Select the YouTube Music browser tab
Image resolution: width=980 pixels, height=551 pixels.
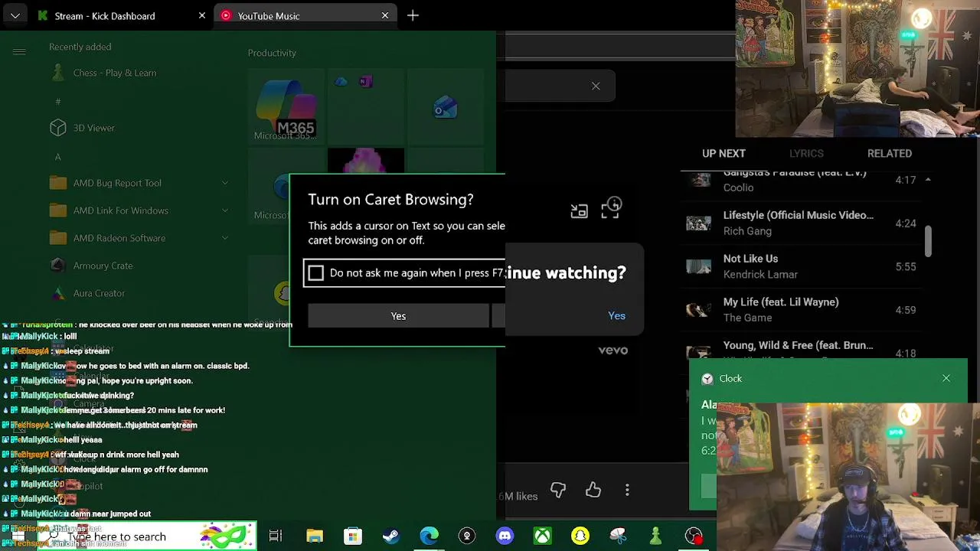click(305, 15)
